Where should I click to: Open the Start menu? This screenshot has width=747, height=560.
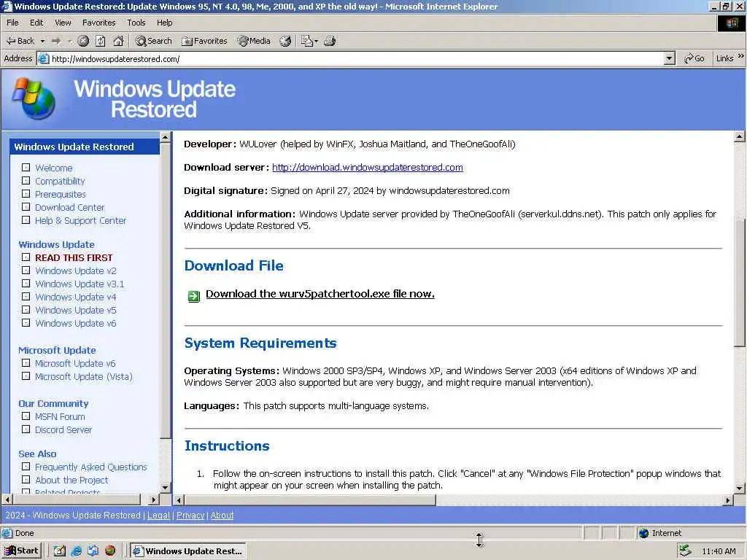pos(21,551)
